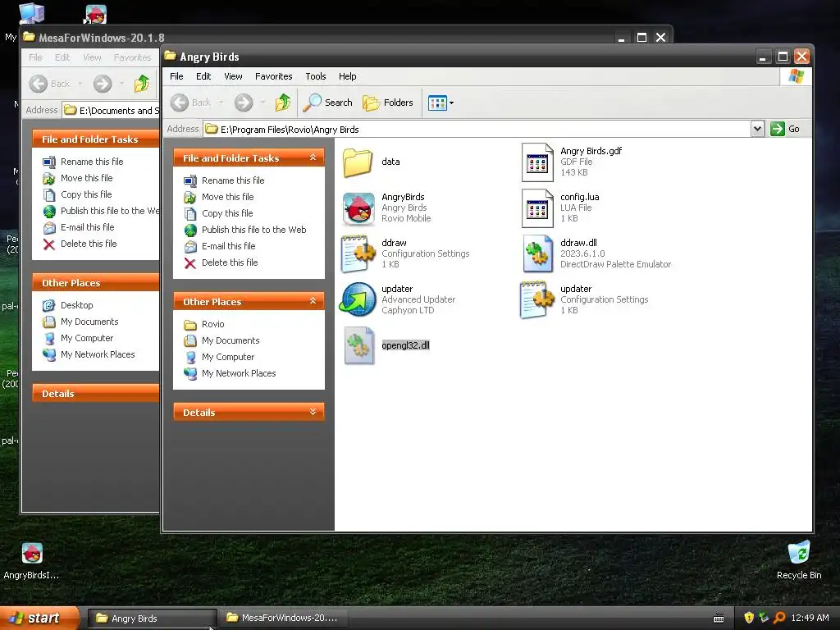Click Rename this file in Angry Birds window
Viewport: 840px width, 630px height.
pyautogui.click(x=233, y=180)
